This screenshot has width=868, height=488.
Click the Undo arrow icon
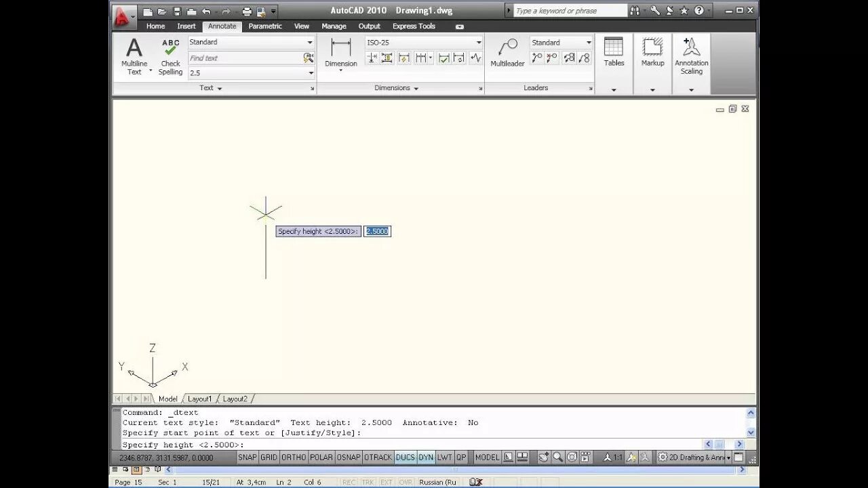tap(206, 11)
